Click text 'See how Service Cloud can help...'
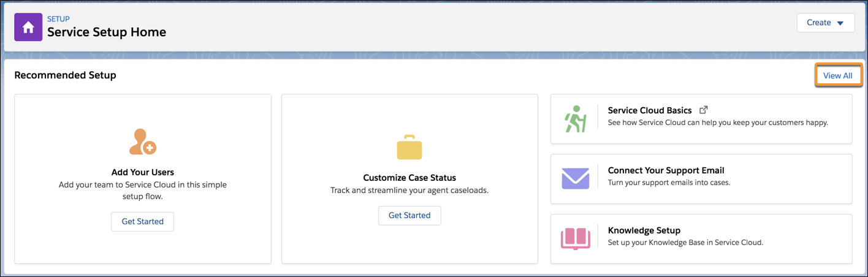The height and width of the screenshot is (277, 868). coord(718,123)
